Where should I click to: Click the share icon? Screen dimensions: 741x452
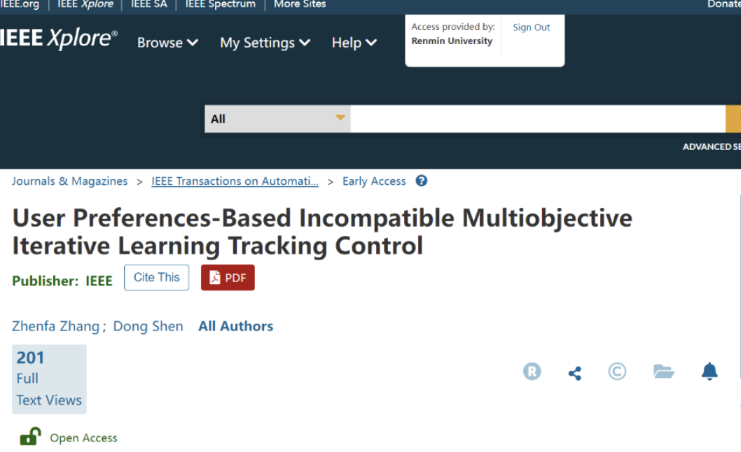point(575,373)
